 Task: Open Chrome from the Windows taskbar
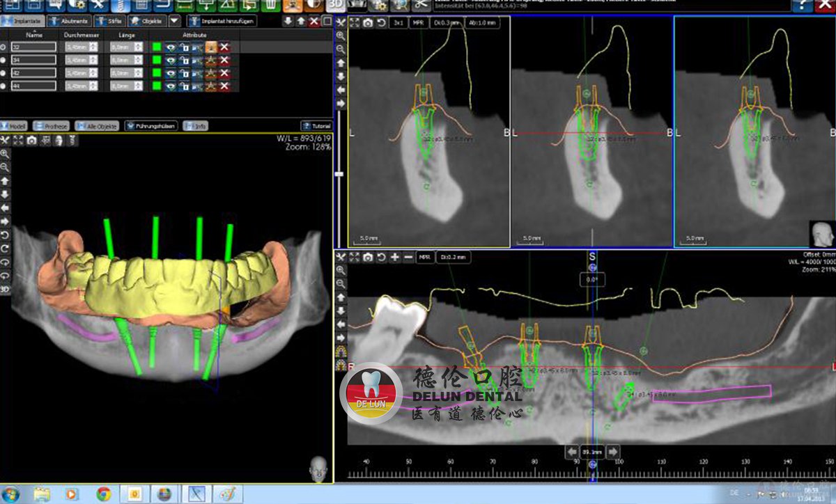point(103,494)
